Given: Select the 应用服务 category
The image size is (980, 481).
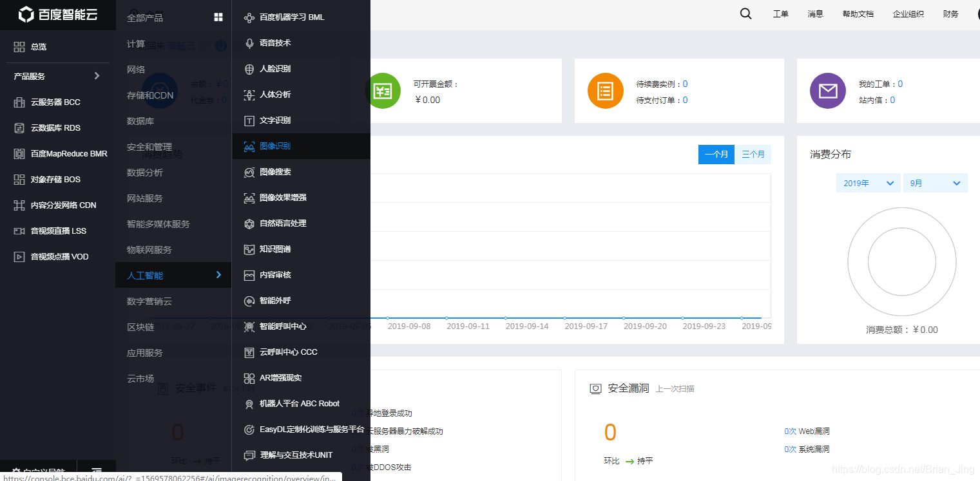Looking at the screenshot, I should coord(145,353).
